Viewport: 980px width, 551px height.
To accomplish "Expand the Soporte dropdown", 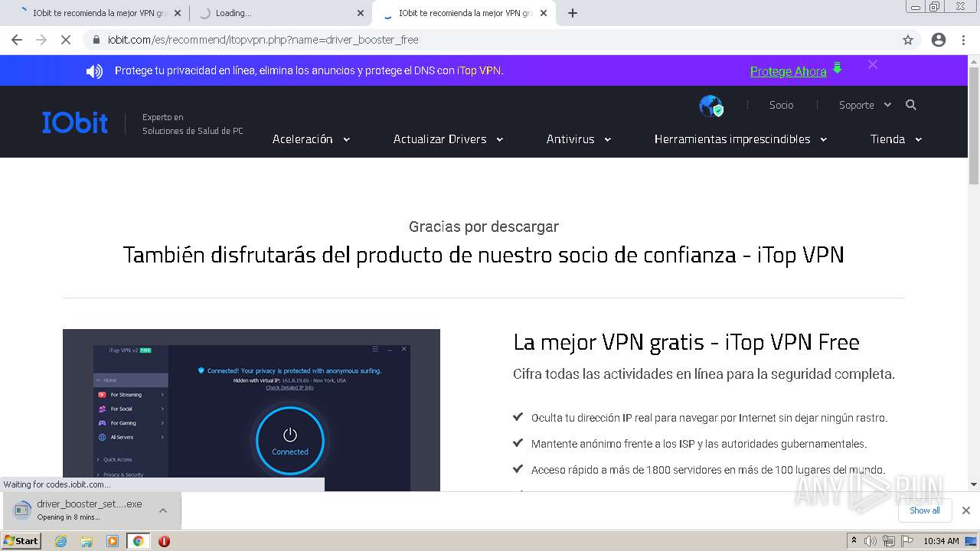I will coord(864,105).
